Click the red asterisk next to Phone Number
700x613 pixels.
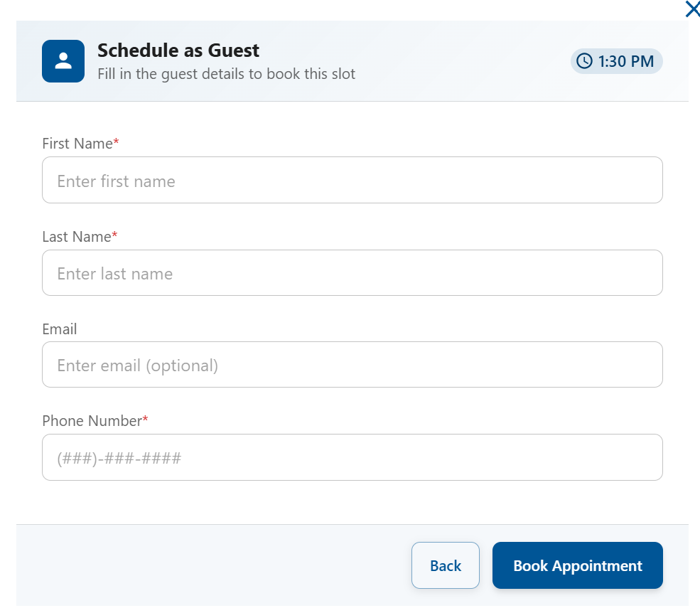(144, 417)
